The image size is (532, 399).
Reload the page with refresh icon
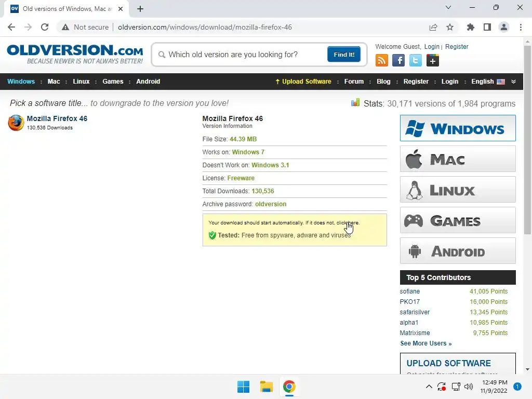pos(45,27)
